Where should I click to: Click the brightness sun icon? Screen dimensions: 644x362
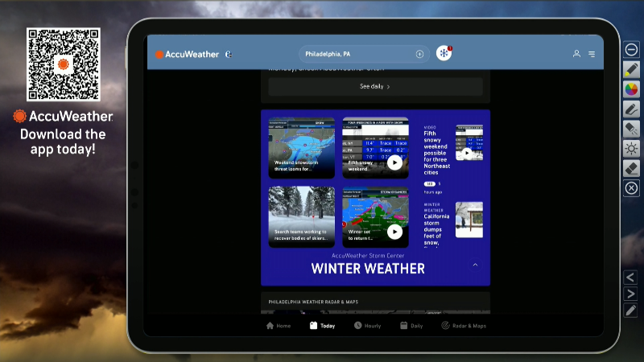pos(631,149)
